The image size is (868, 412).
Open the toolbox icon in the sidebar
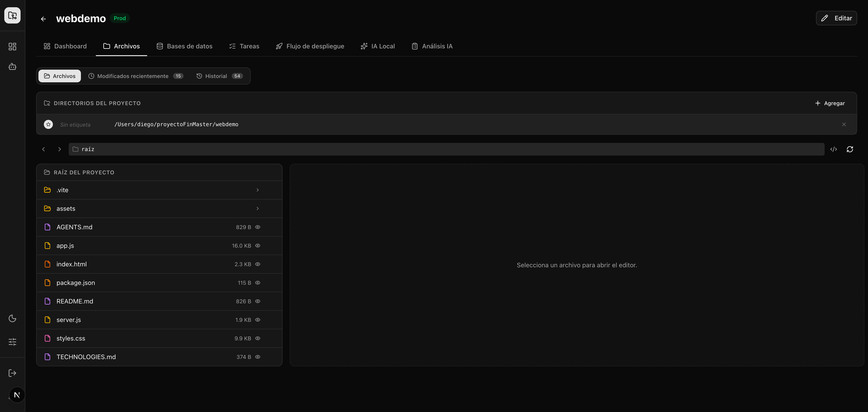[x=12, y=66]
